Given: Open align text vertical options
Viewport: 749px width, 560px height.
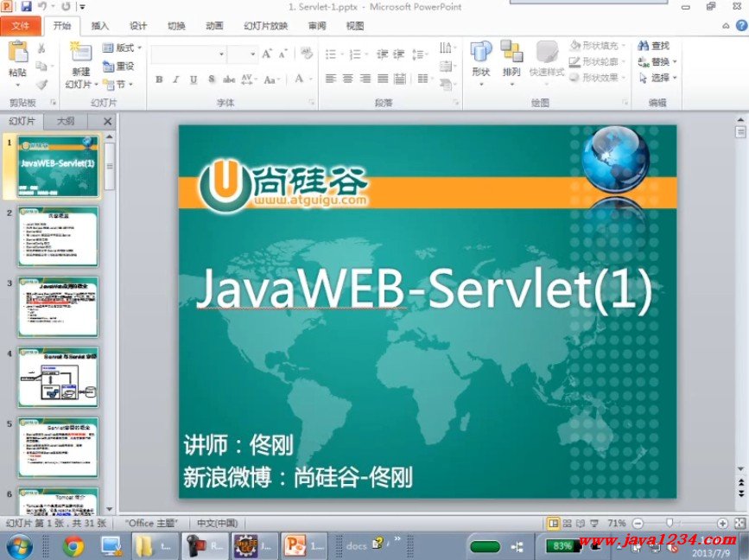Looking at the screenshot, I should [447, 66].
